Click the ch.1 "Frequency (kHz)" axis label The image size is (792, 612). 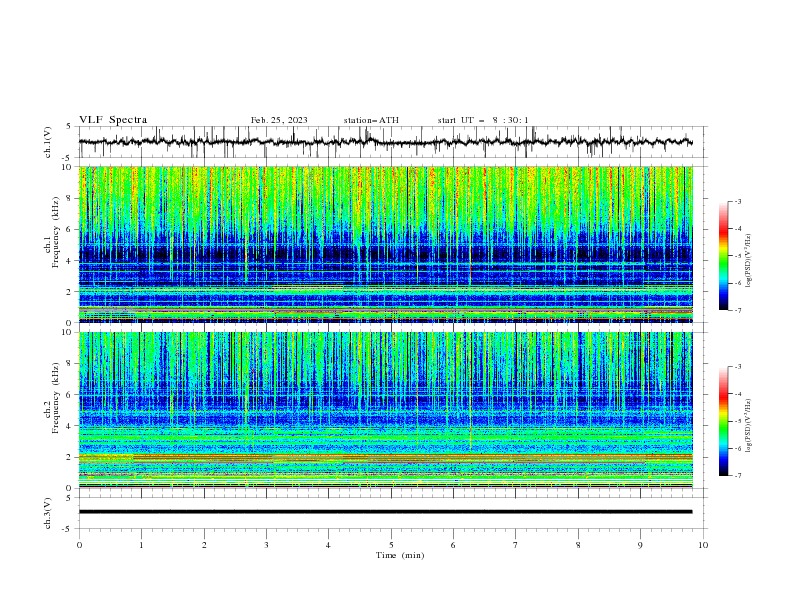(x=56, y=232)
